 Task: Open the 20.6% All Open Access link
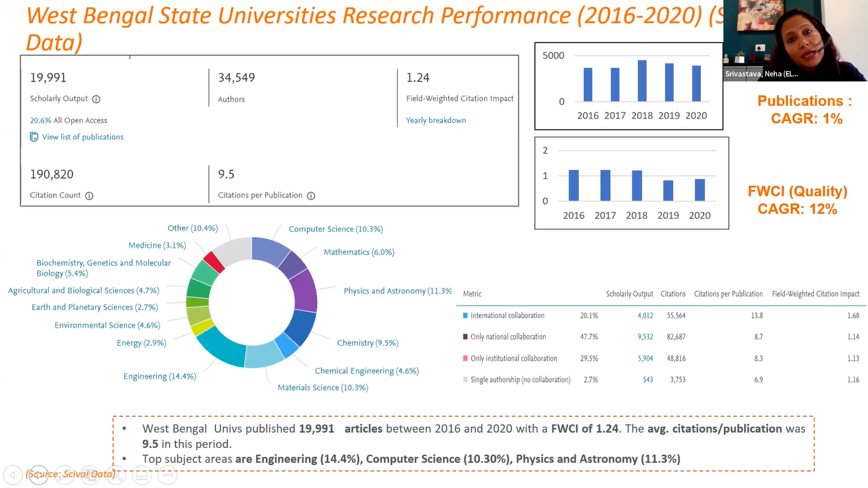(x=69, y=120)
